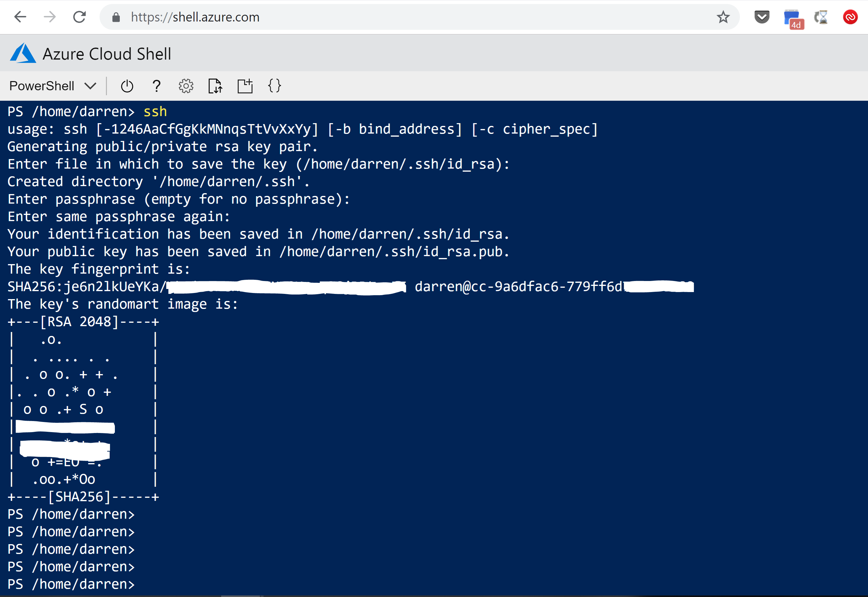Viewport: 868px width, 597px height.
Task: Click the restart Cloud Shell power icon
Action: (x=127, y=86)
